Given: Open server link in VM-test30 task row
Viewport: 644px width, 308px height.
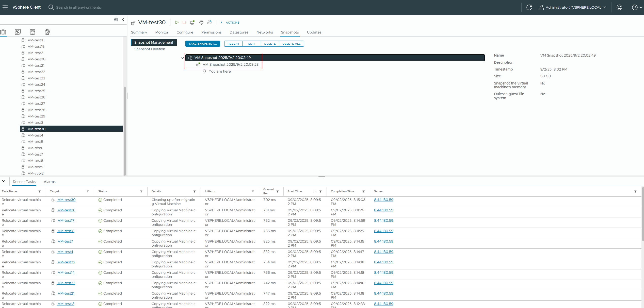Looking at the screenshot, I should tap(383, 200).
